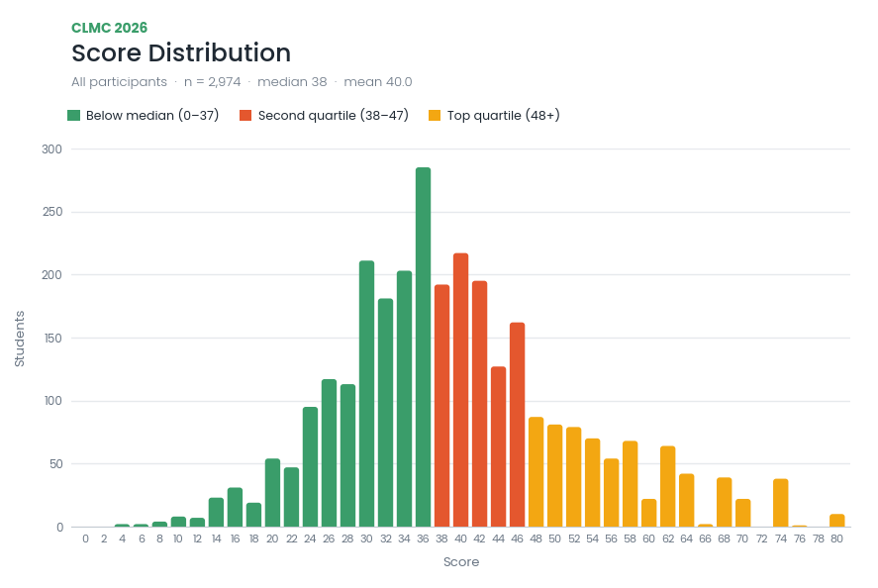
Task: Click the 'CLMC 2026' heading text
Action: tap(109, 28)
